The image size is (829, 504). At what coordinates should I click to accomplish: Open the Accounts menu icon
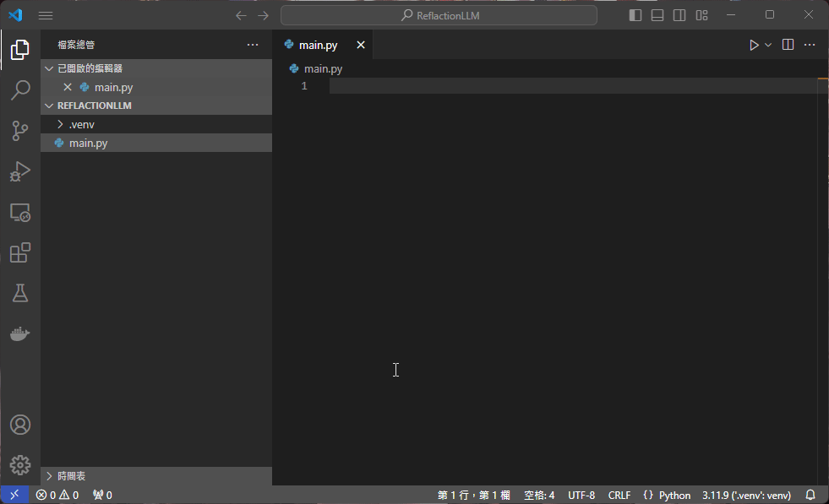click(20, 424)
